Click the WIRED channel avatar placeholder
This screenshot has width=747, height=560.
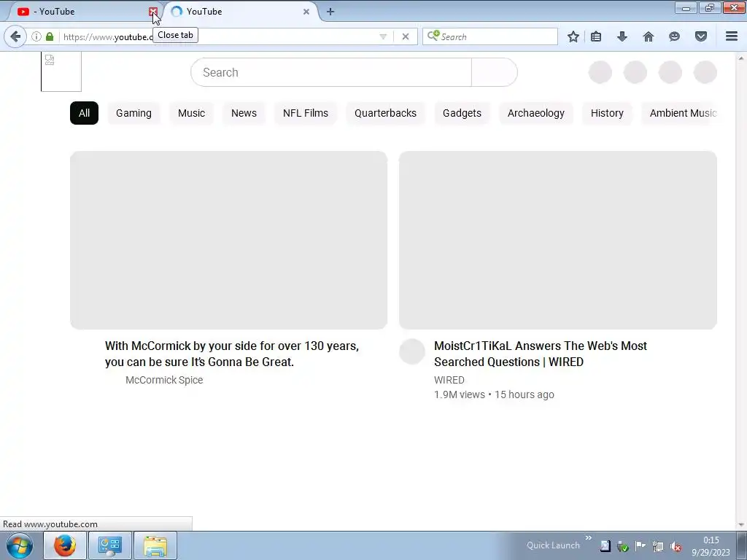pos(412,351)
